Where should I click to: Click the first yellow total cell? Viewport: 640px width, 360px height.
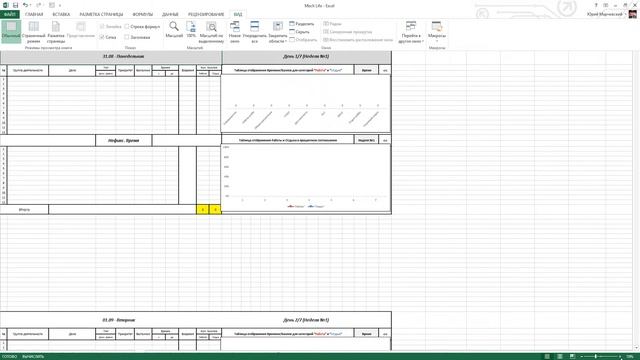(202, 209)
